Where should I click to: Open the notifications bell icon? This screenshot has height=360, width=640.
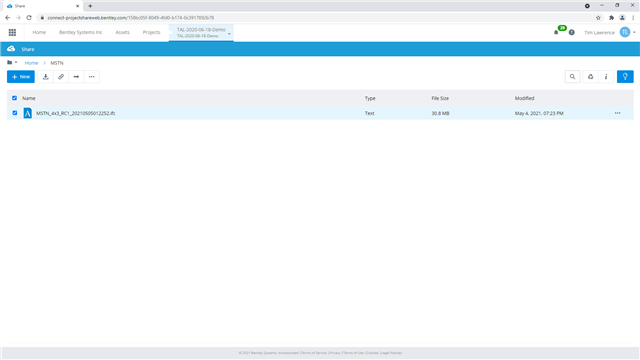pos(556,32)
